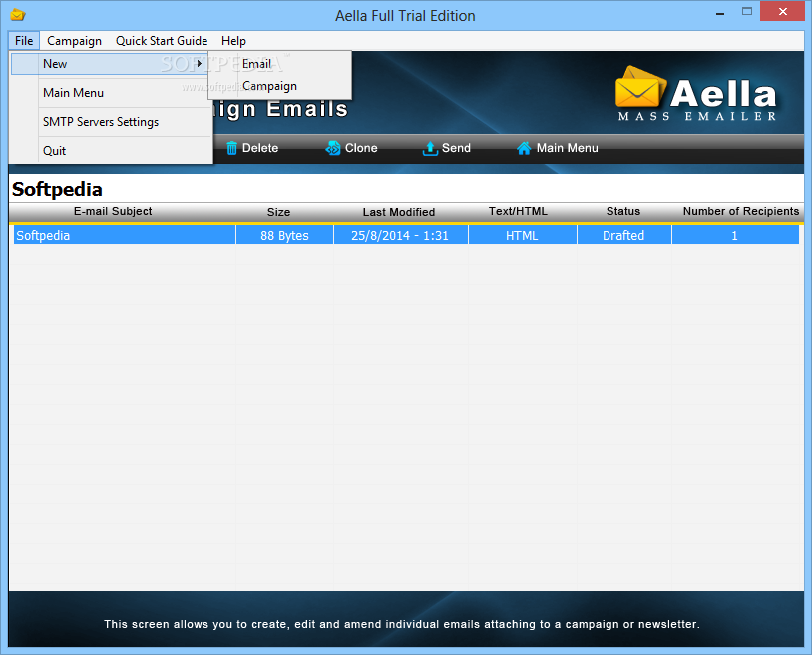
Task: Click the Text/HTML column header
Action: [x=518, y=211]
